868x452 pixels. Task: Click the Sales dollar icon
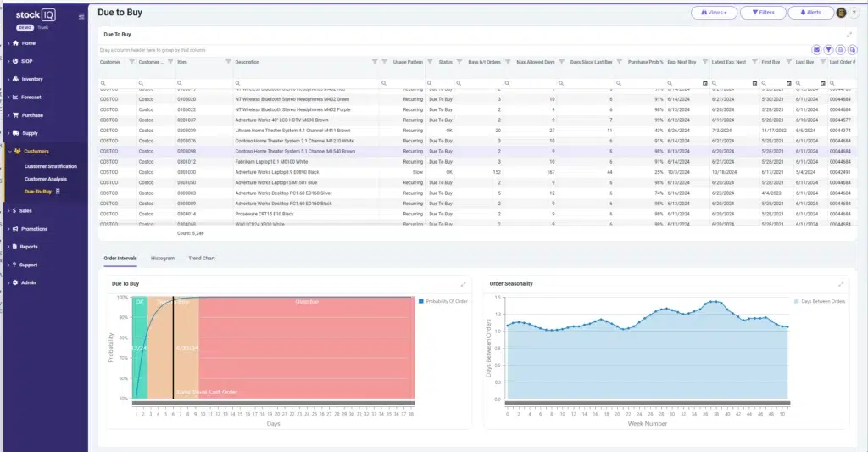click(15, 210)
